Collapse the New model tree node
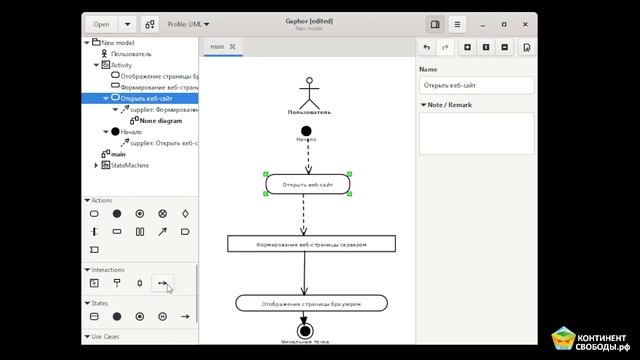640x360 pixels. (87, 42)
